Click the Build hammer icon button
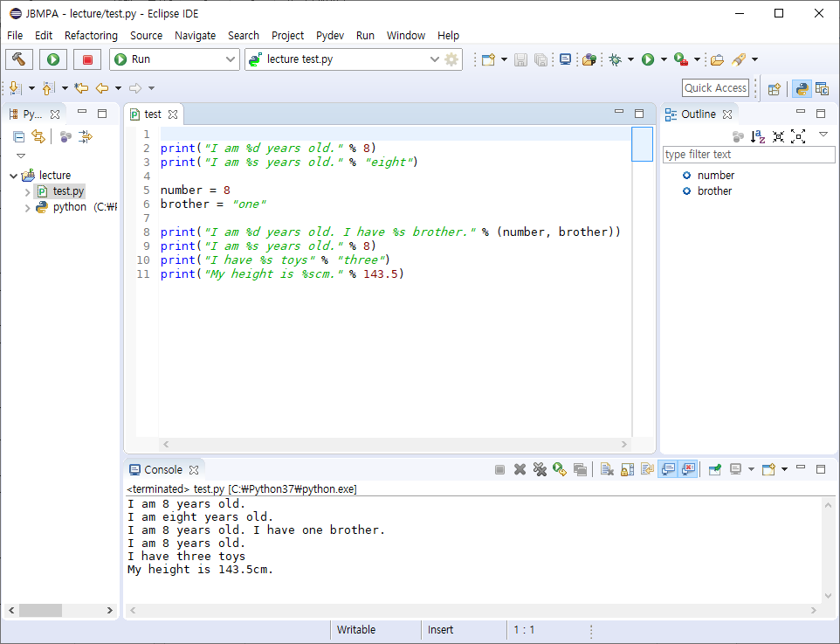Image resolution: width=840 pixels, height=644 pixels. click(18, 59)
